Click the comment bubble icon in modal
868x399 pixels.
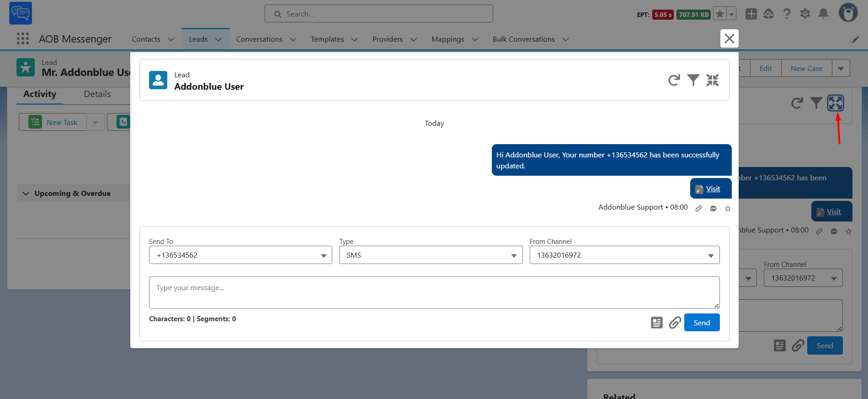[x=713, y=209]
